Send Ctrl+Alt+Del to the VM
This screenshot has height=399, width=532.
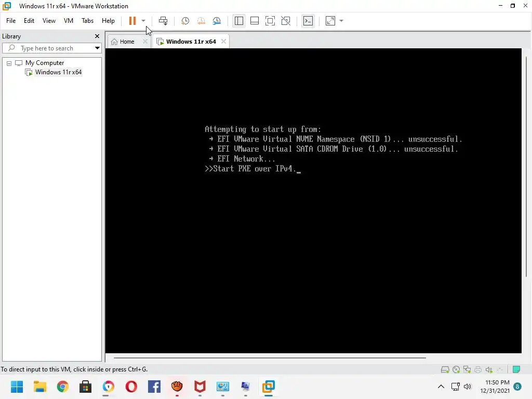(163, 21)
